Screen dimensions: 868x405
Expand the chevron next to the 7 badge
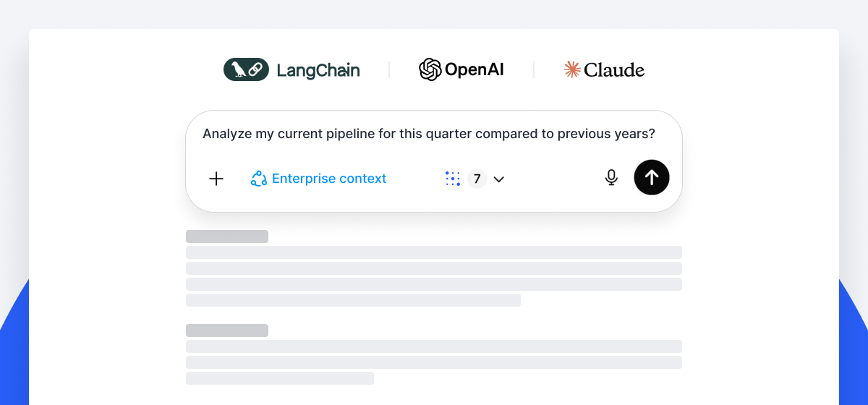tap(498, 179)
